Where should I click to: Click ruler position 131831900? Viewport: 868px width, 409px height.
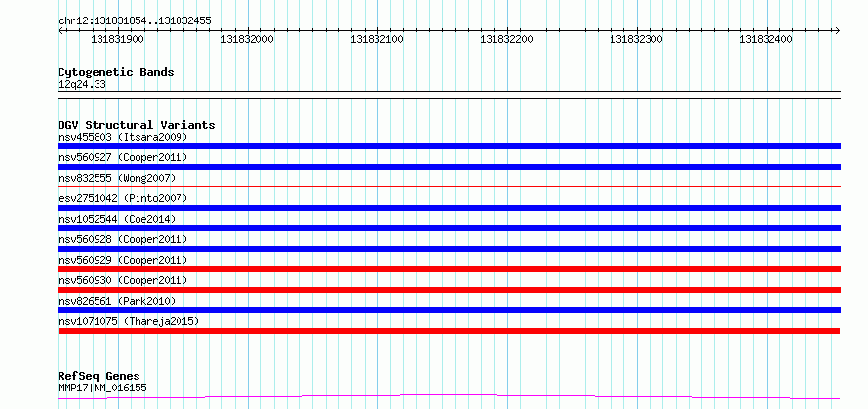(117, 39)
